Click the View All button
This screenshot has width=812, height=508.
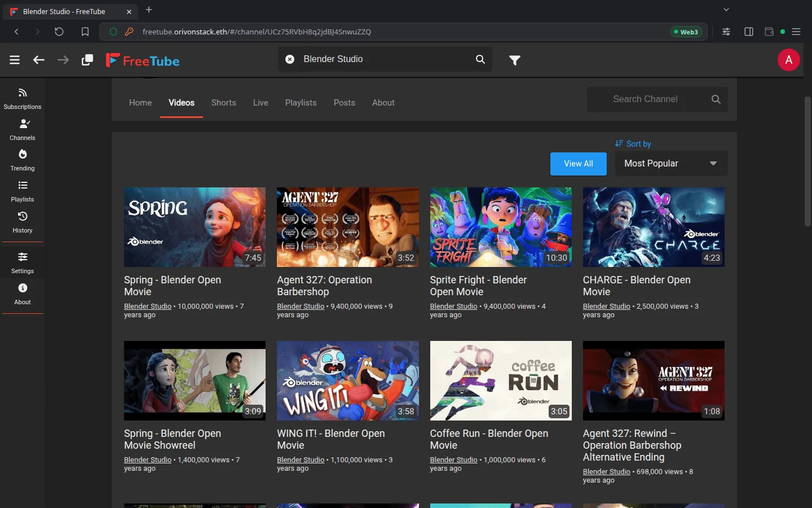579,164
